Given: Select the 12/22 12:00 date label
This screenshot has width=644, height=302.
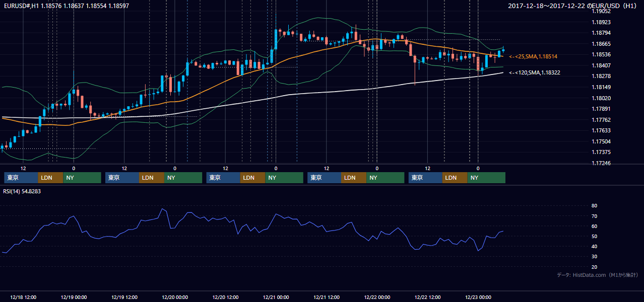Looking at the screenshot, I should [x=427, y=297].
